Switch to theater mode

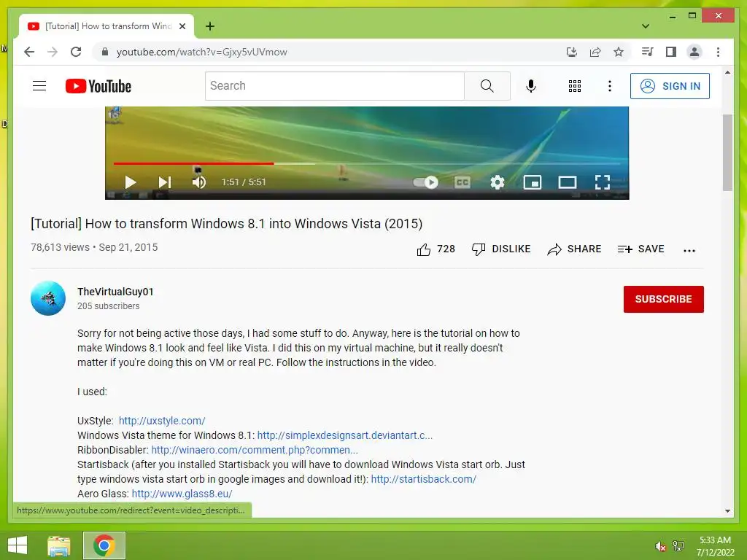(568, 182)
